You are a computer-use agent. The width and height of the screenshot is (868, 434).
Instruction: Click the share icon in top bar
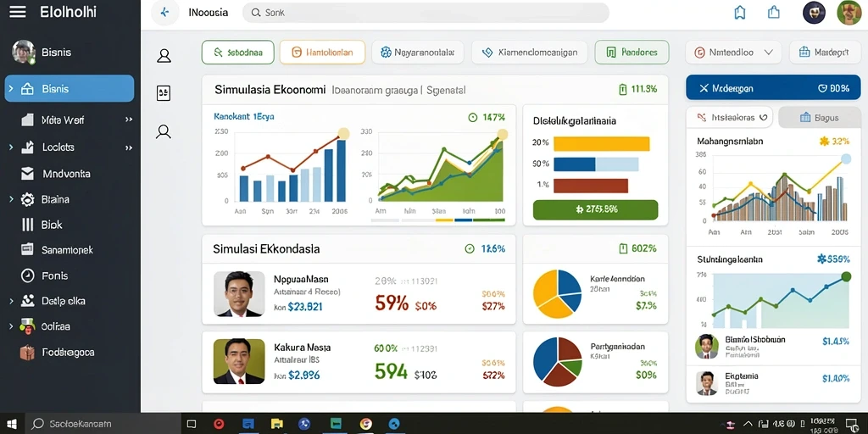(x=774, y=12)
